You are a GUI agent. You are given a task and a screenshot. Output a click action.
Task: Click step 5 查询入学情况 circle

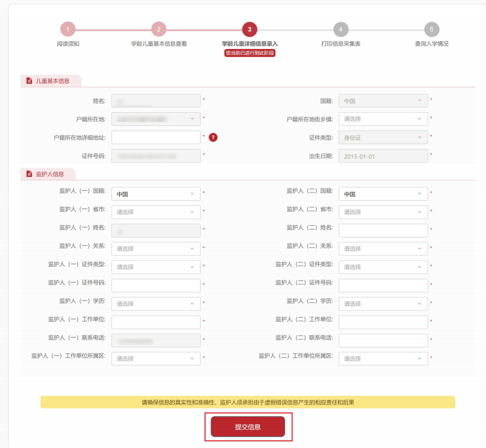click(432, 30)
